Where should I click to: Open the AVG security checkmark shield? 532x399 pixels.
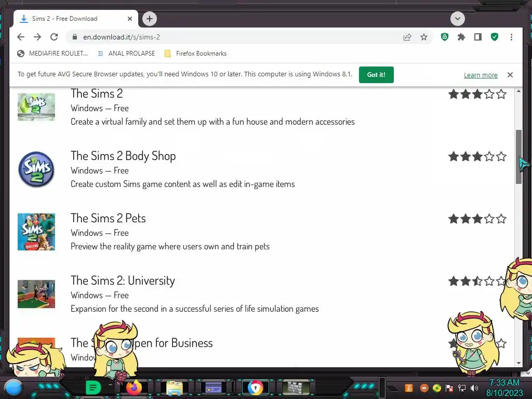coord(495,37)
